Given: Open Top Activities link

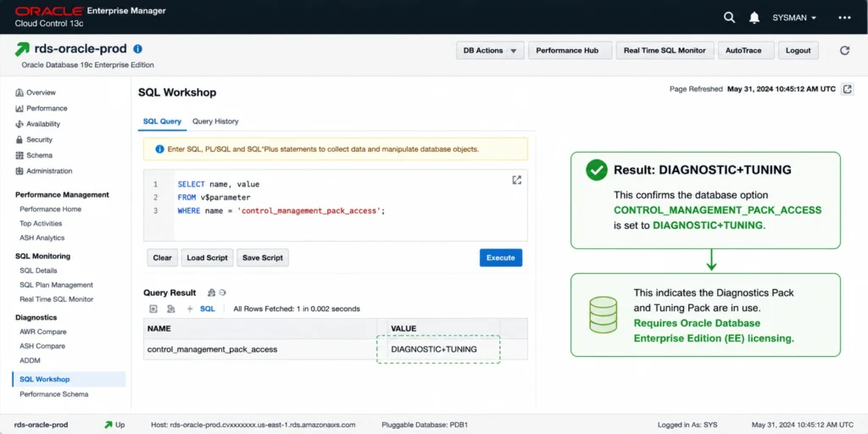Looking at the screenshot, I should 41,224.
